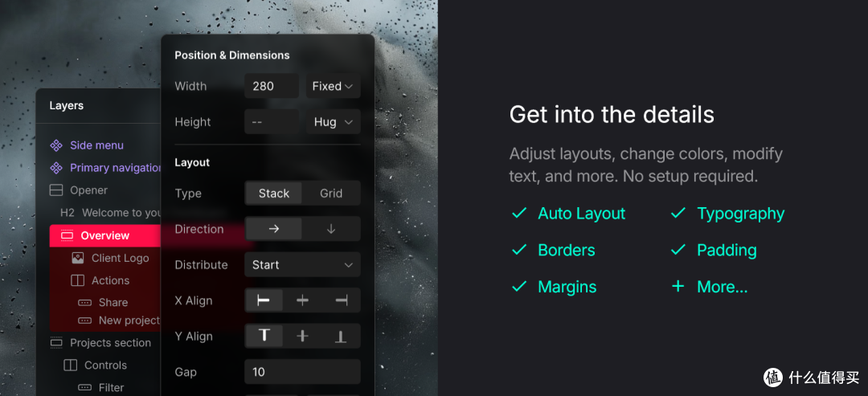The width and height of the screenshot is (868, 396).
Task: Click the New project button layer icon
Action: pos(84,320)
